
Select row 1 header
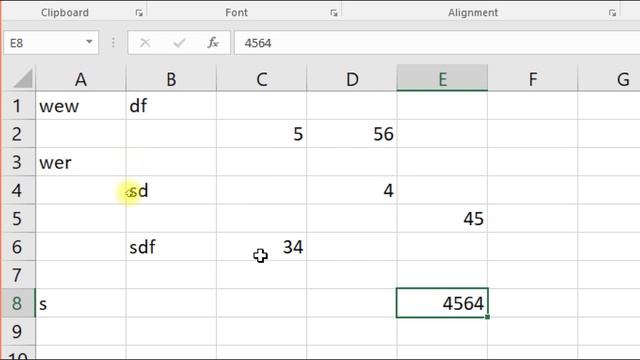[18, 106]
